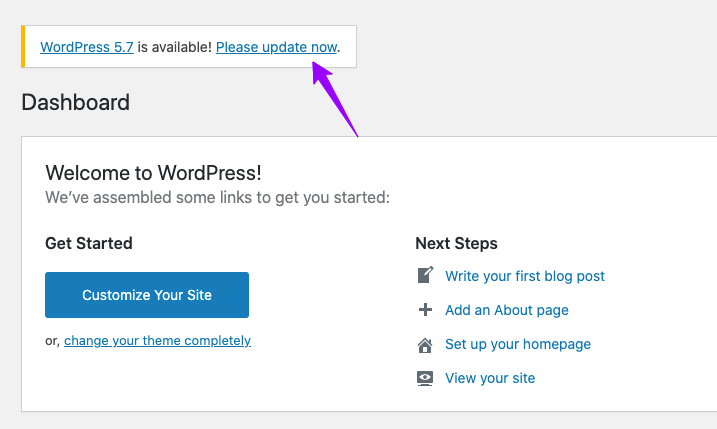Click the Dashboard page heading
The width and height of the screenshot is (717, 429).
[x=75, y=102]
